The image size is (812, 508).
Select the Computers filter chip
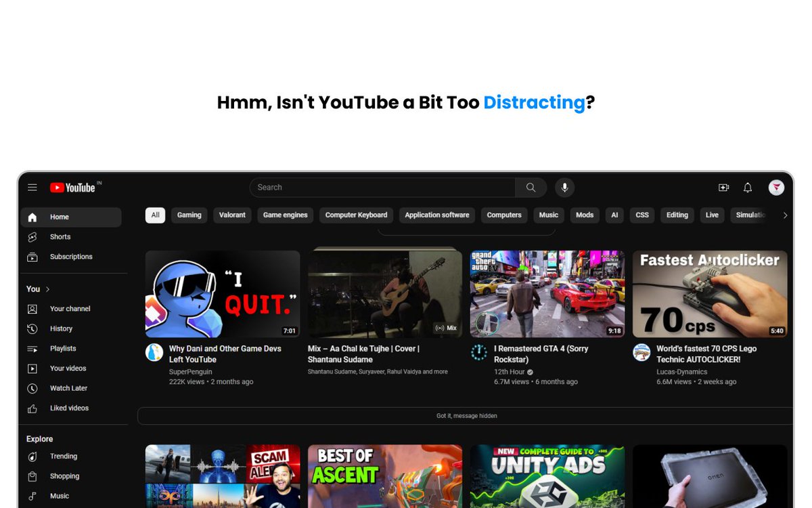click(x=504, y=215)
